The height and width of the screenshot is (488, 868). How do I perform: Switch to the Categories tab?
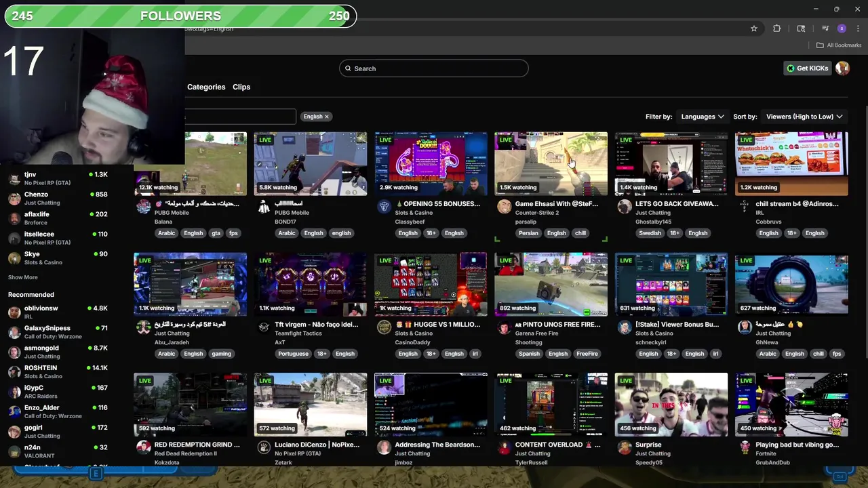click(x=206, y=87)
